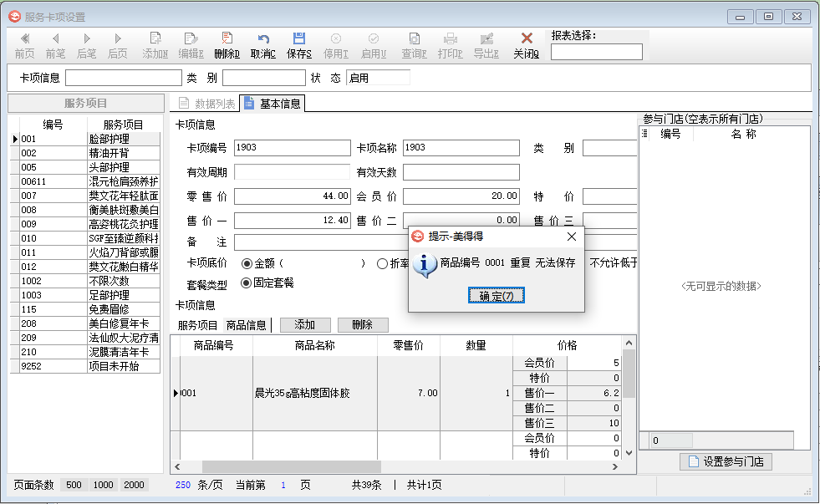This screenshot has height=504, width=820.
Task: Select service row 002 精油开背
Action: (x=85, y=153)
